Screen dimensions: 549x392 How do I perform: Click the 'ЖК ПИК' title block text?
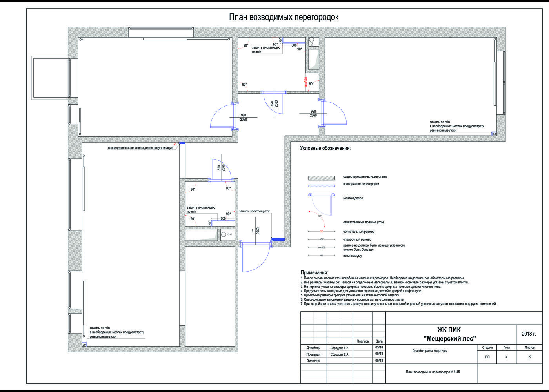coord(449,330)
